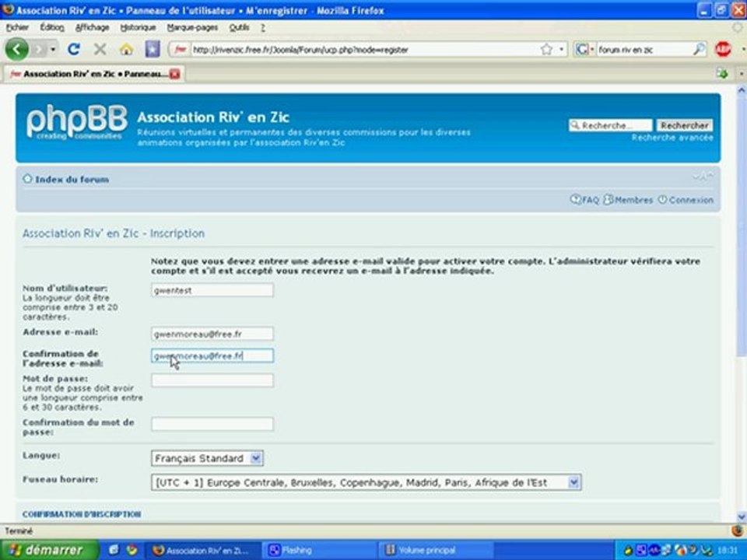Open the Membres list link
The height and width of the screenshot is (560, 747).
pyautogui.click(x=629, y=200)
